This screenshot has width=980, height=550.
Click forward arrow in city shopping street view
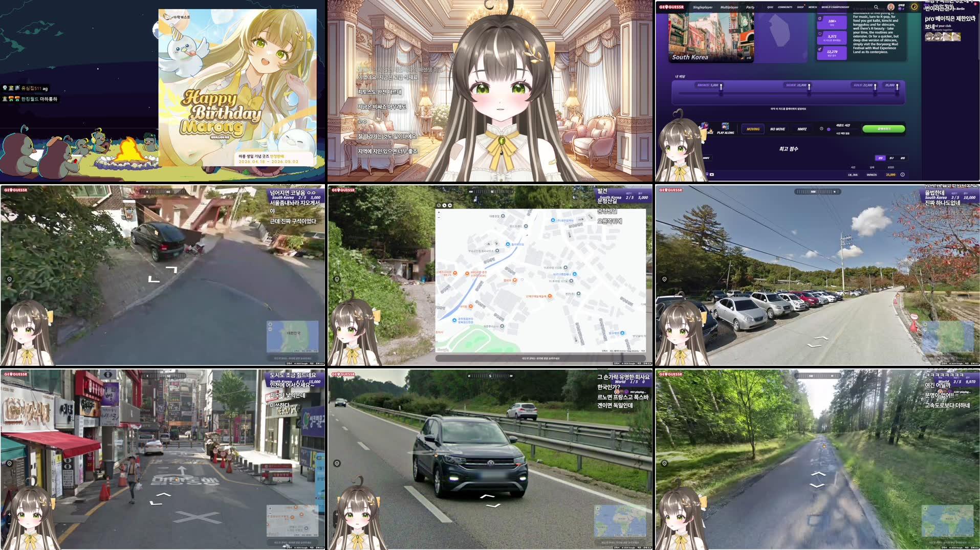coord(163,494)
